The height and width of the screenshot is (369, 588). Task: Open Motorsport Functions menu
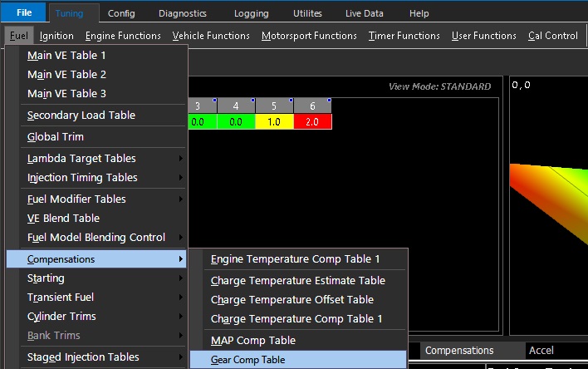click(x=309, y=36)
